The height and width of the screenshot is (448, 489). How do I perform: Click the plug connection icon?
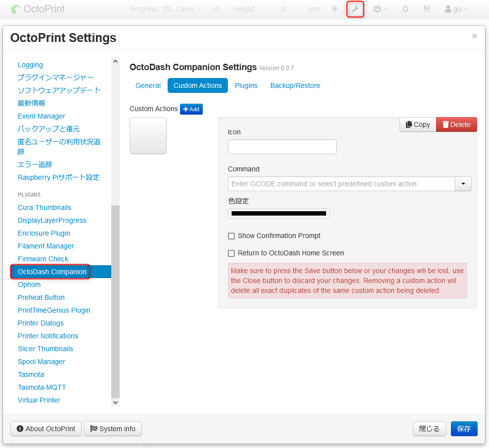(335, 9)
